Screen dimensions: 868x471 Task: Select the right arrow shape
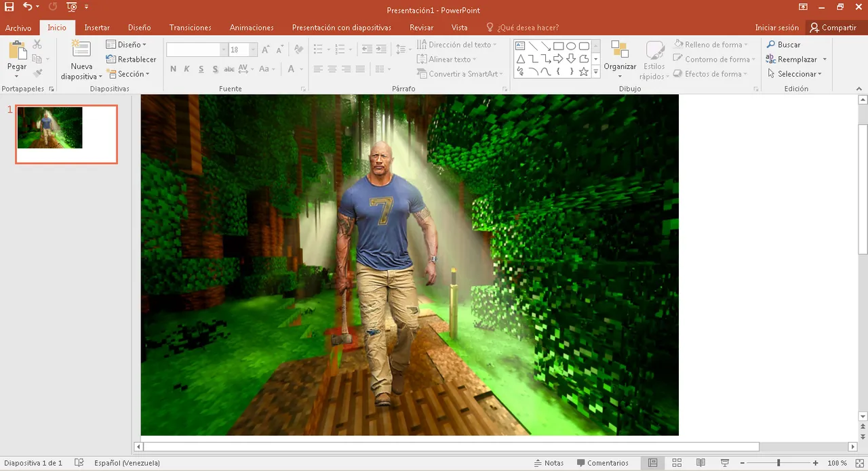click(558, 59)
